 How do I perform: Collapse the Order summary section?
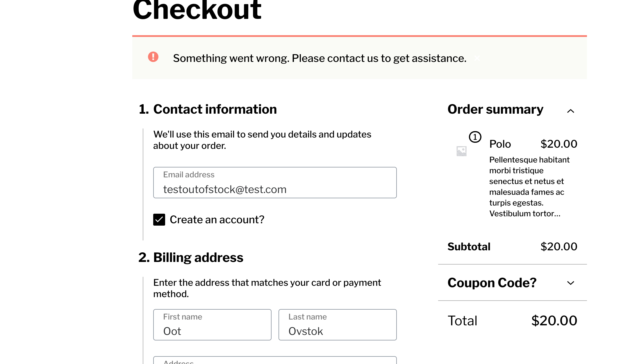[571, 111]
